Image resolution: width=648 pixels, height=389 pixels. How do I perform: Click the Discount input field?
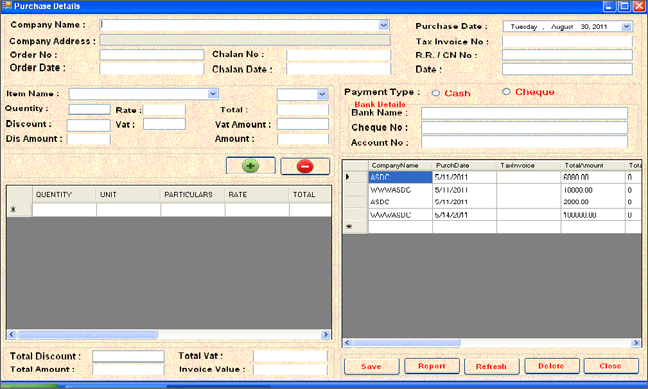point(89,125)
